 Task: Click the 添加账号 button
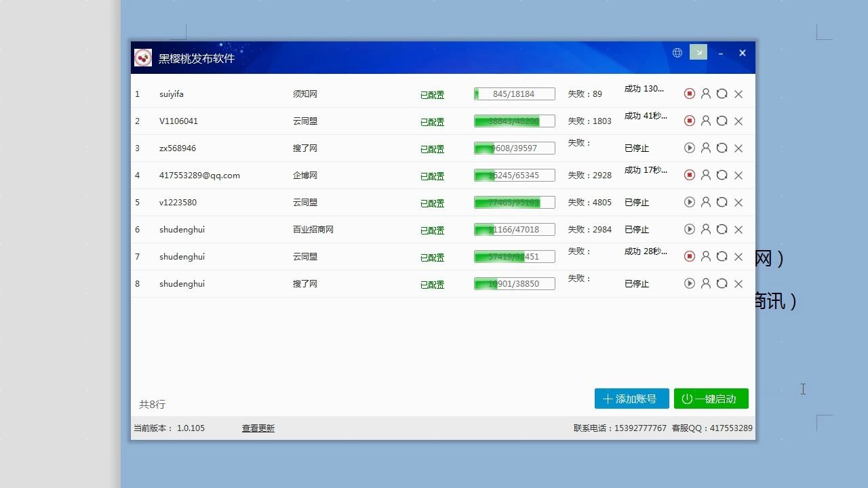[632, 399]
